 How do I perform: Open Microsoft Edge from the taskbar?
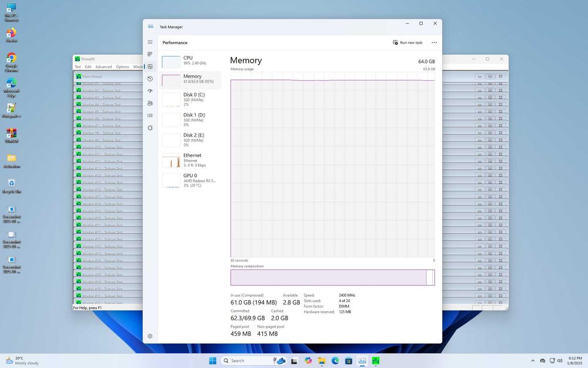point(335,360)
